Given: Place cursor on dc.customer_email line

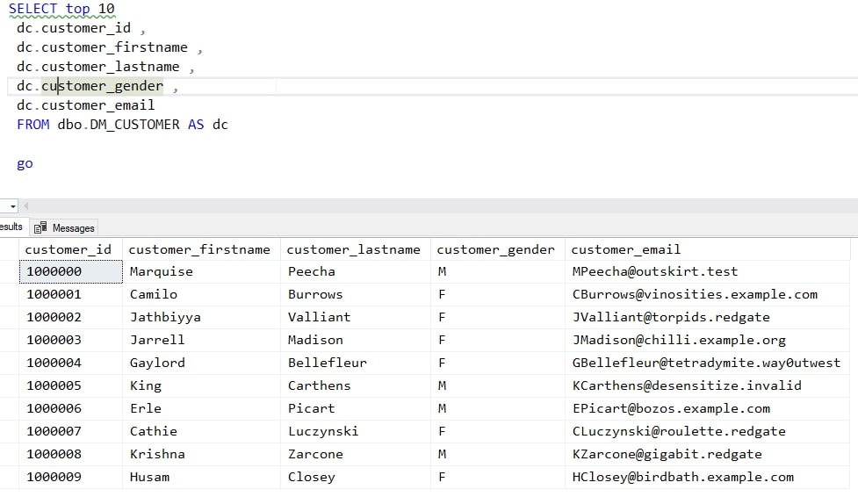Looking at the screenshot, I should coord(85,105).
